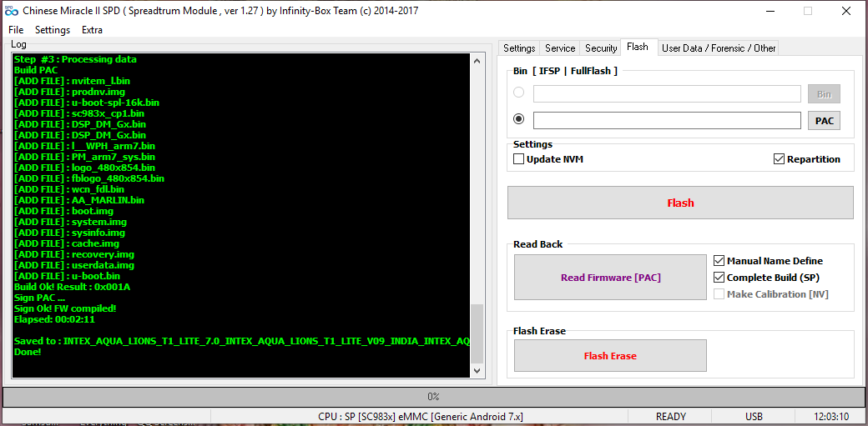Click log line '[ADD FILE] : AA_MARLIN.bin'
This screenshot has width=868, height=426.
79,200
